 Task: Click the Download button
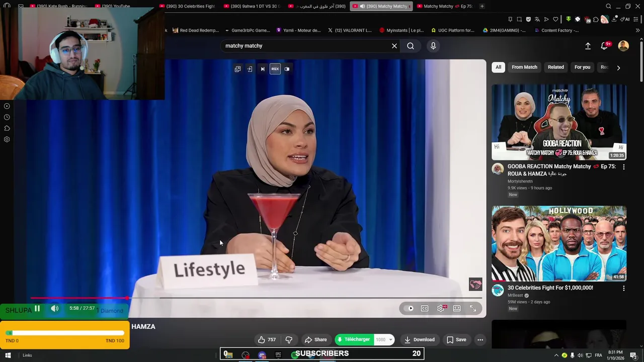pos(420,340)
